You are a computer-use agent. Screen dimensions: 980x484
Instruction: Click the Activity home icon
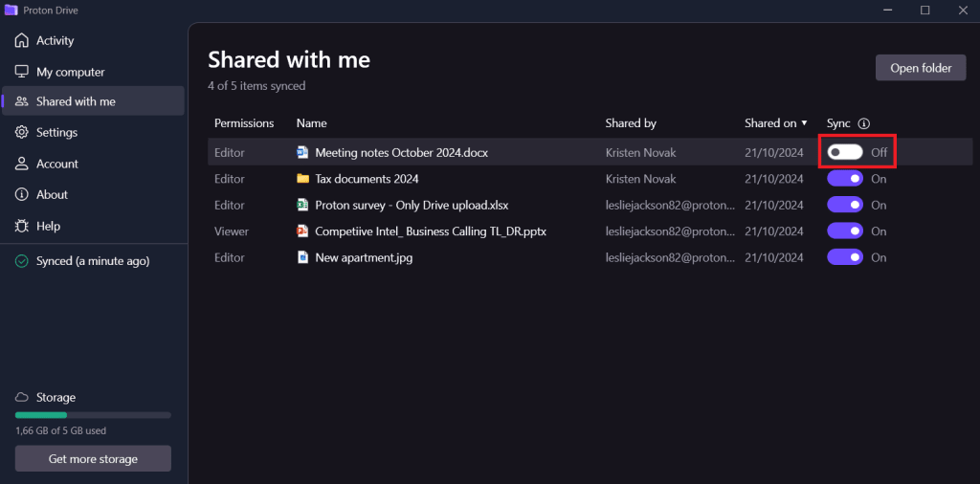click(22, 40)
